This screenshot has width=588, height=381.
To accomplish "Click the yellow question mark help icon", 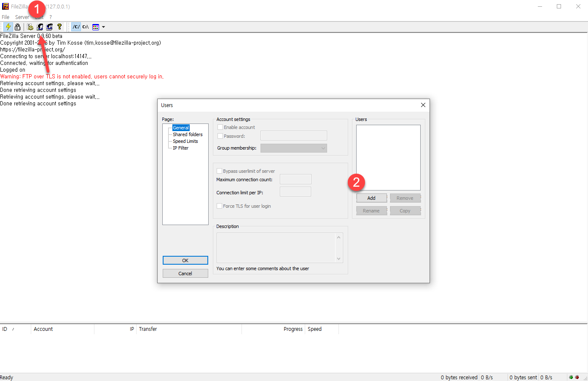I will point(59,27).
